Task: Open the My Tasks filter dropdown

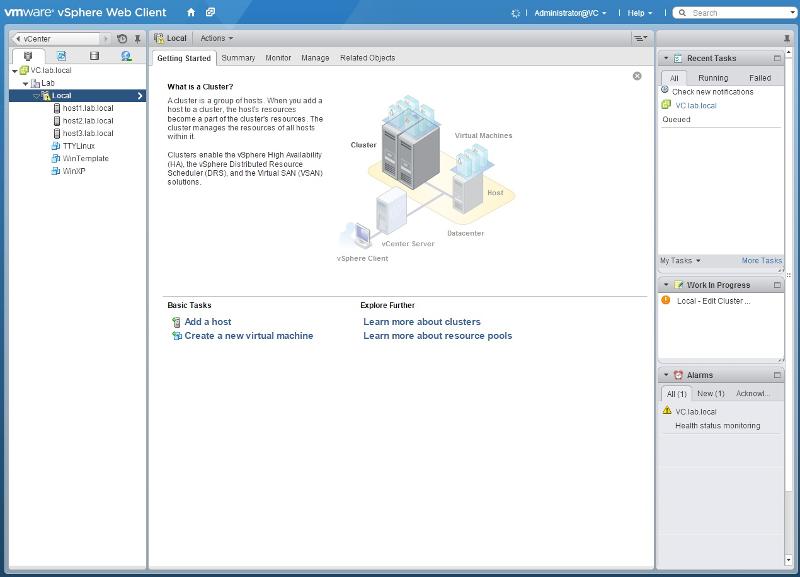Action: [680, 261]
